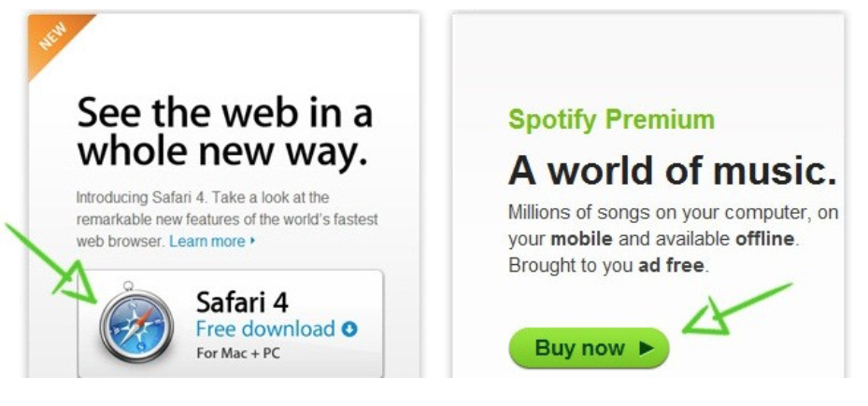868x406 pixels.
Task: Click the blue download arrow icon
Action: (349, 329)
